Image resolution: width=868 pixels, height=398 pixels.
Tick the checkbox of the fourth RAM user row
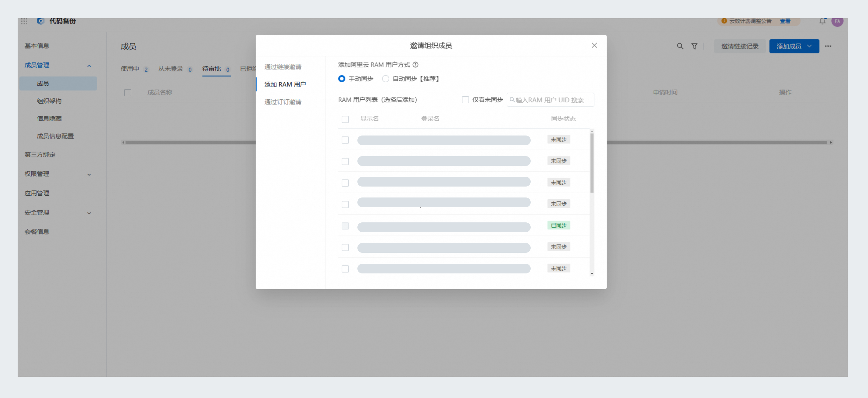[345, 204]
